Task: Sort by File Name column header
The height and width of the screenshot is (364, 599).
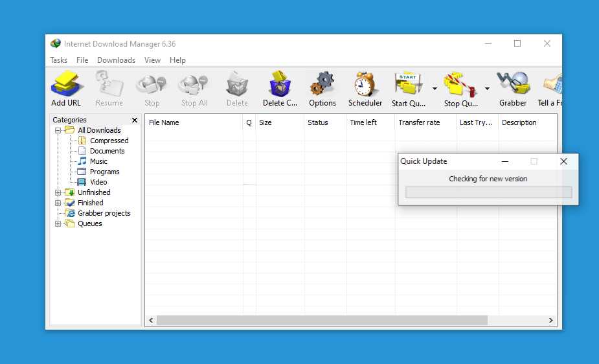Action: pyautogui.click(x=194, y=122)
